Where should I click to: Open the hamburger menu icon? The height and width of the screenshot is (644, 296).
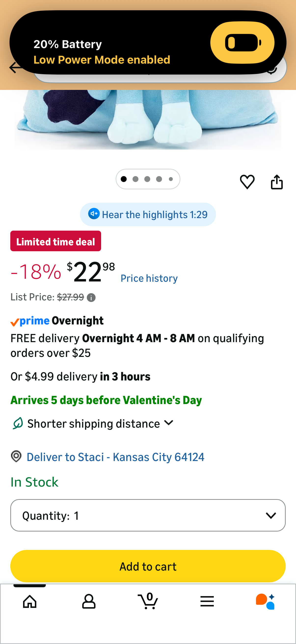[207, 601]
